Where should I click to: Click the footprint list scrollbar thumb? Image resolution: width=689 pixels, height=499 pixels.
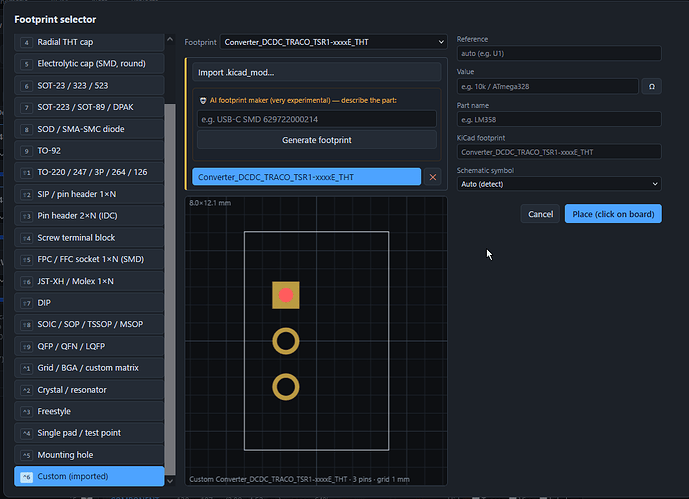click(x=170, y=289)
